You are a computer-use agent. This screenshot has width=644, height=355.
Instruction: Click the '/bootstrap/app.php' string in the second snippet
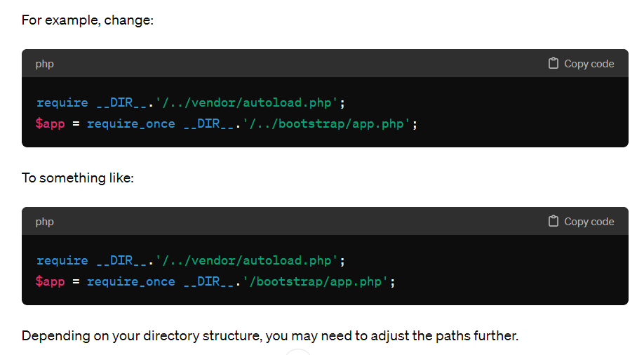(315, 281)
